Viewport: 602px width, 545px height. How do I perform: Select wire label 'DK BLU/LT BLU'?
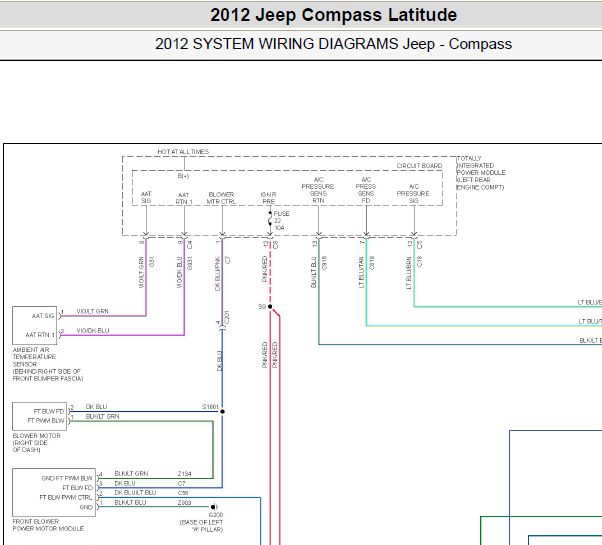pos(135,493)
